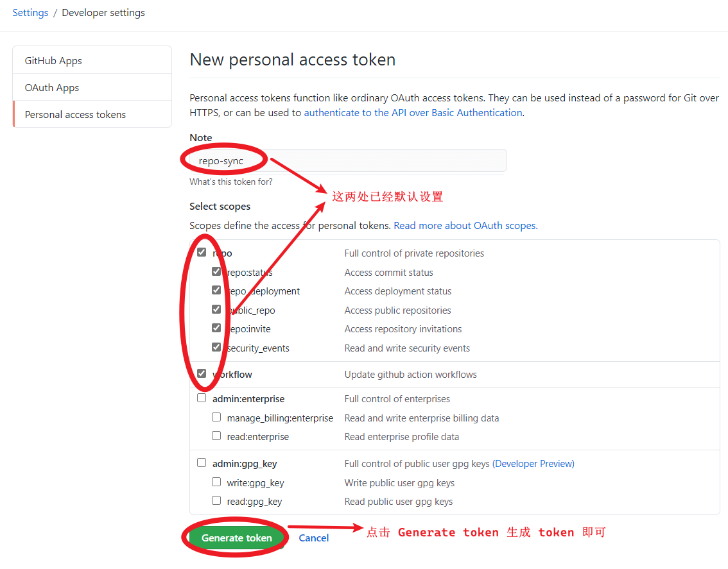Viewport: 728px width, 569px height.
Task: Toggle the repo_deployment checkbox
Action: [x=216, y=290]
